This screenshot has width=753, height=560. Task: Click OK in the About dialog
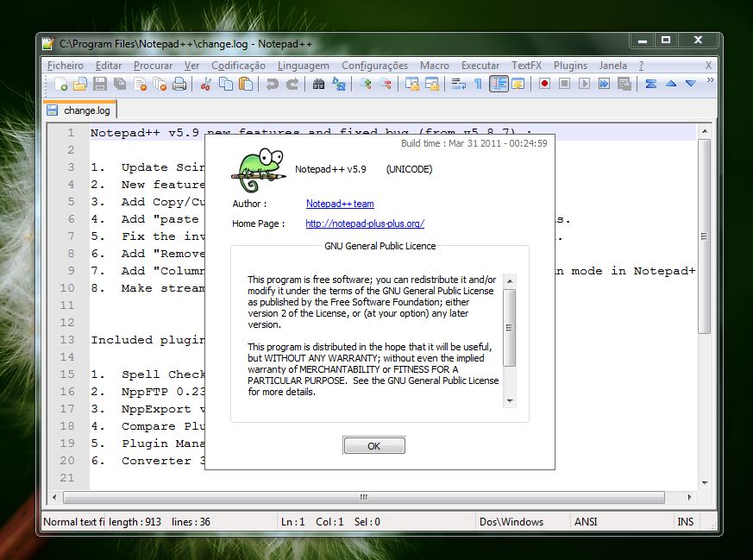(x=373, y=446)
